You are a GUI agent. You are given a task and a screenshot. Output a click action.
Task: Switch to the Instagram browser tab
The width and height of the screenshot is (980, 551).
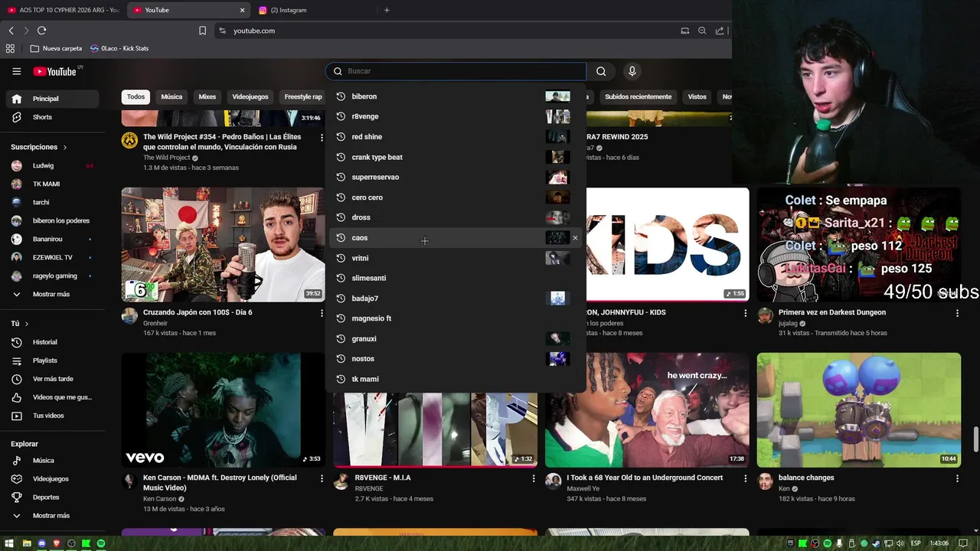pos(314,10)
